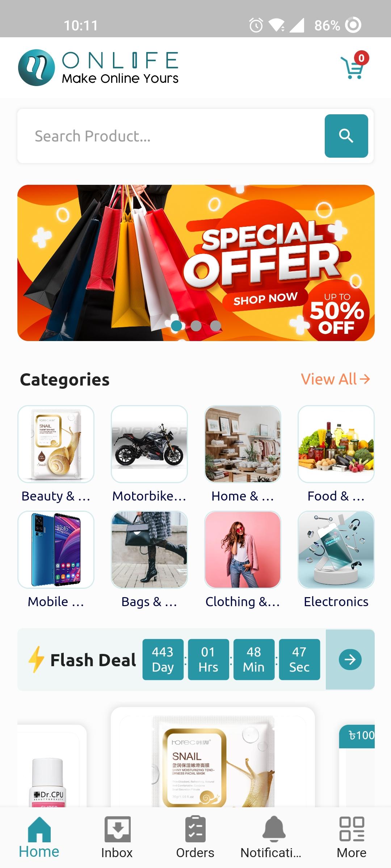Open the Food category thumbnail
391x868 pixels.
pos(336,444)
